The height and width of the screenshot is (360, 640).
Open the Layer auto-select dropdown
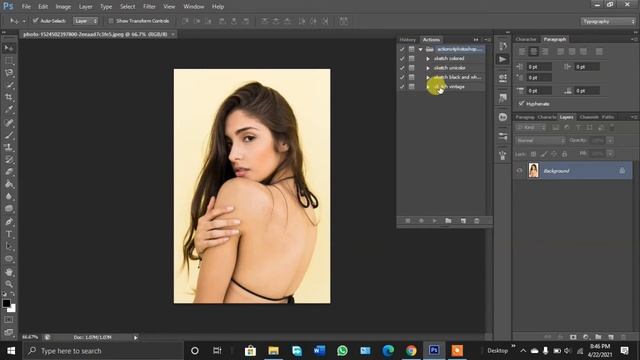tap(86, 20)
